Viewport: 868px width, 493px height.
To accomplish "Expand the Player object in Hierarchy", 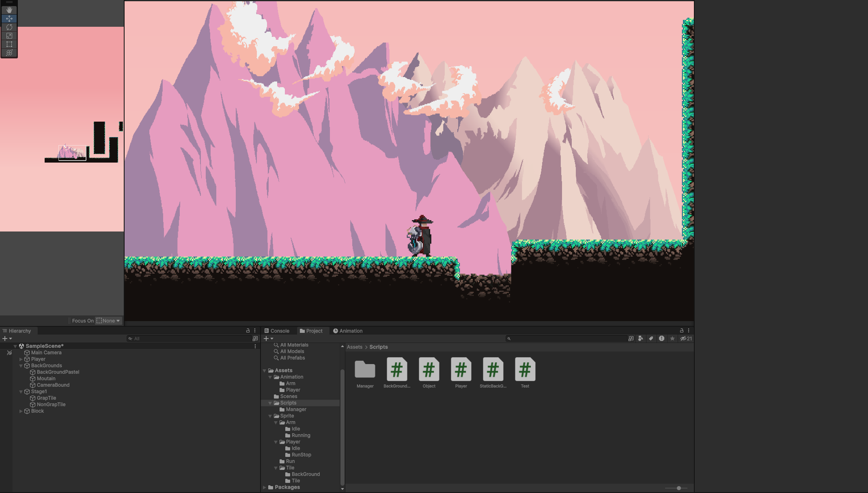I will pyautogui.click(x=21, y=359).
